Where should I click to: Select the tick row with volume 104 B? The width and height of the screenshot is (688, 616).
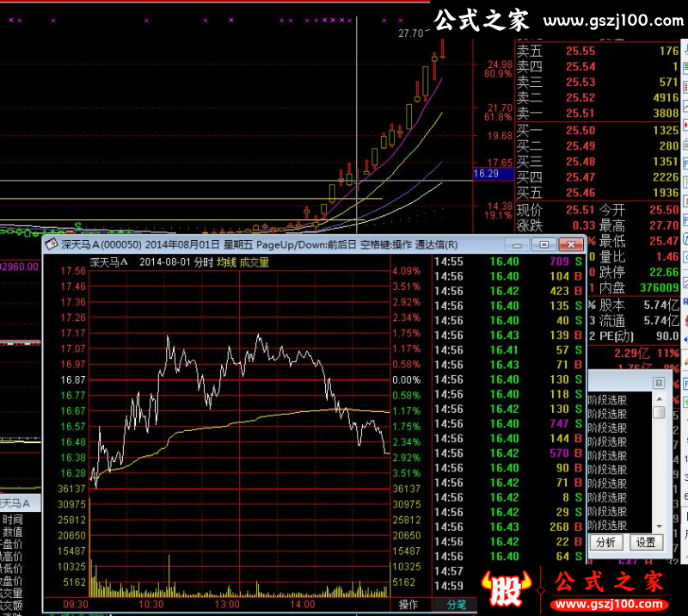(x=508, y=277)
